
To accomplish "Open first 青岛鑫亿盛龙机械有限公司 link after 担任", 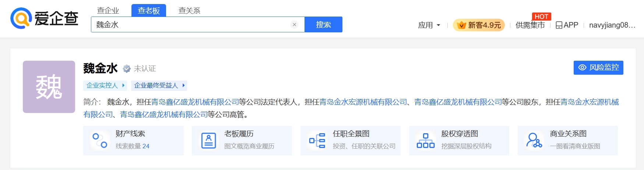I will click(x=195, y=102).
